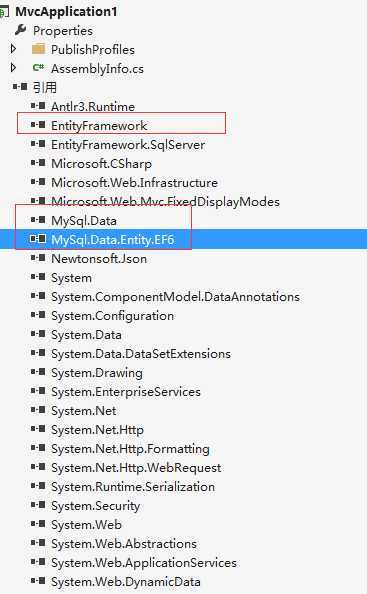Click the references icon beside 引用
Image resolution: width=367 pixels, height=594 pixels.
click(20, 87)
